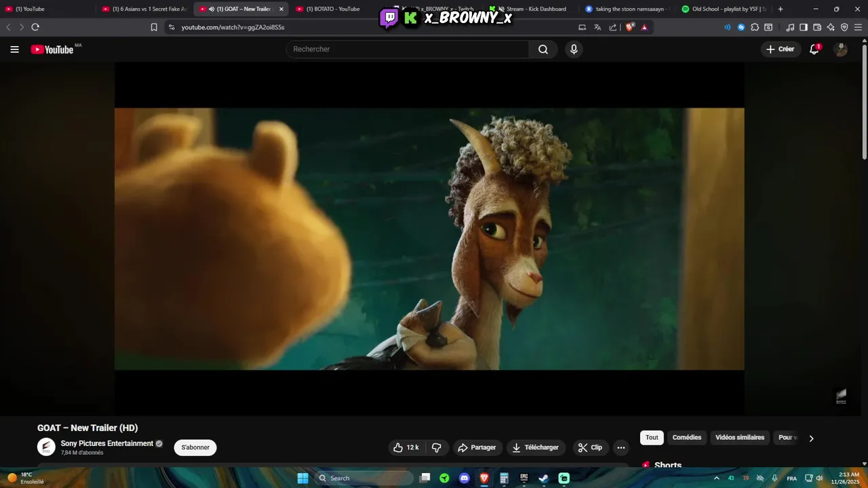Open Brave Rewards triangle icon
The height and width of the screenshot is (488, 868).
[644, 27]
